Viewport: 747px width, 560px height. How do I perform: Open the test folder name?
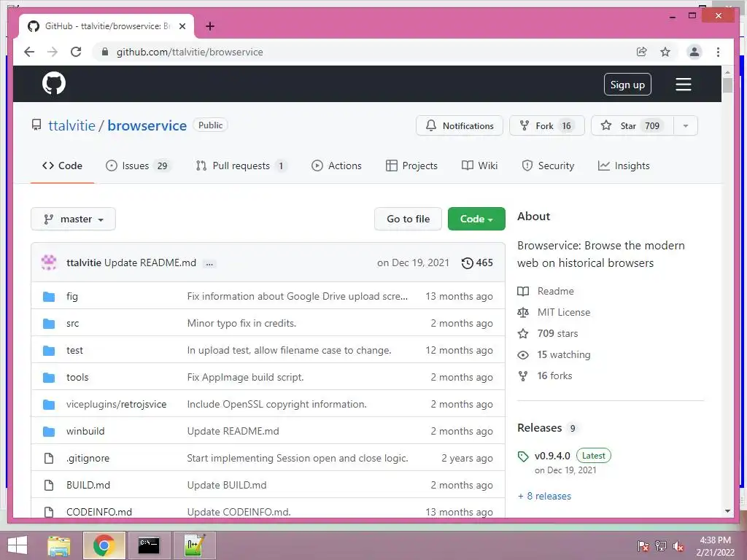point(74,351)
